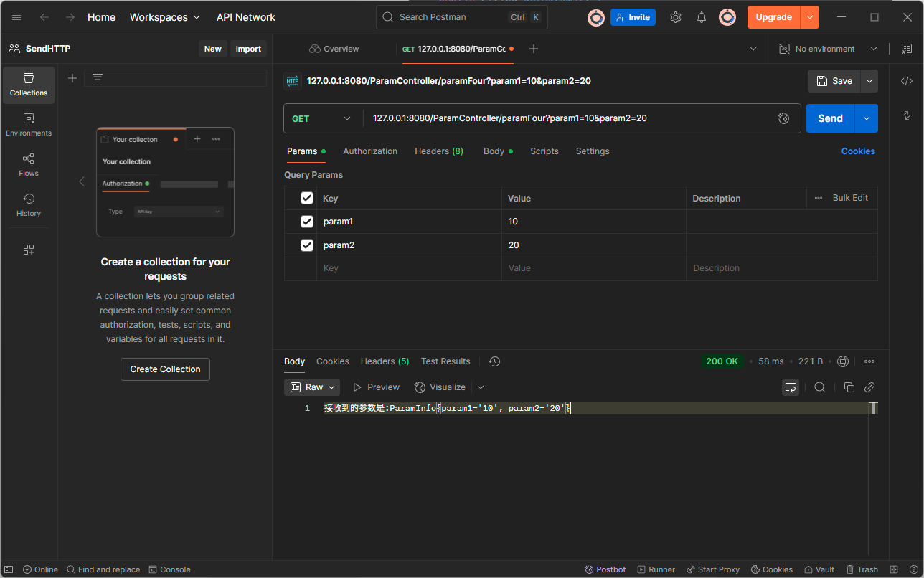Open the settings gear icon
The image size is (924, 578).
(676, 17)
